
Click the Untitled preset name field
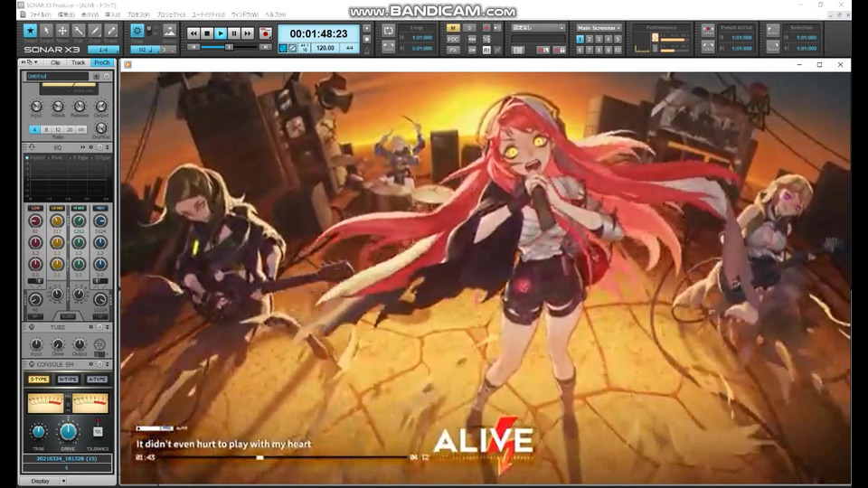57,76
